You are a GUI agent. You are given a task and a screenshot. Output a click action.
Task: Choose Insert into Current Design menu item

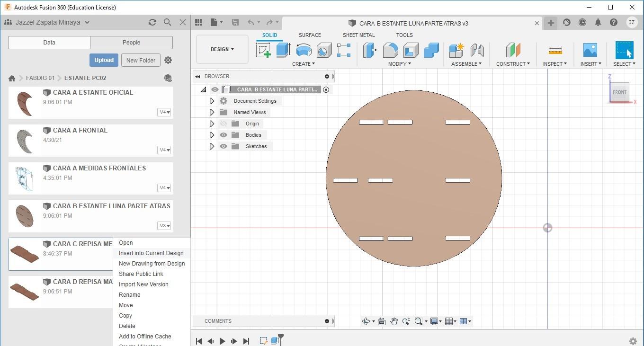[151, 253]
